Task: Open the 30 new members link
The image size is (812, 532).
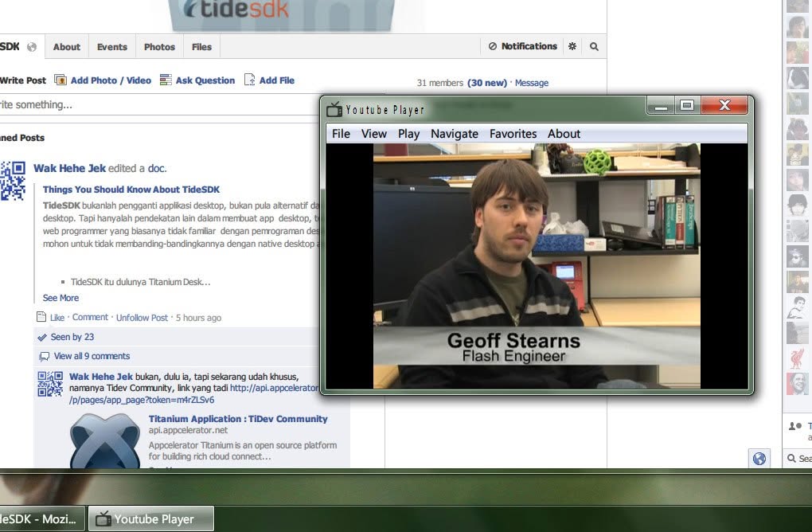Action: [486, 83]
